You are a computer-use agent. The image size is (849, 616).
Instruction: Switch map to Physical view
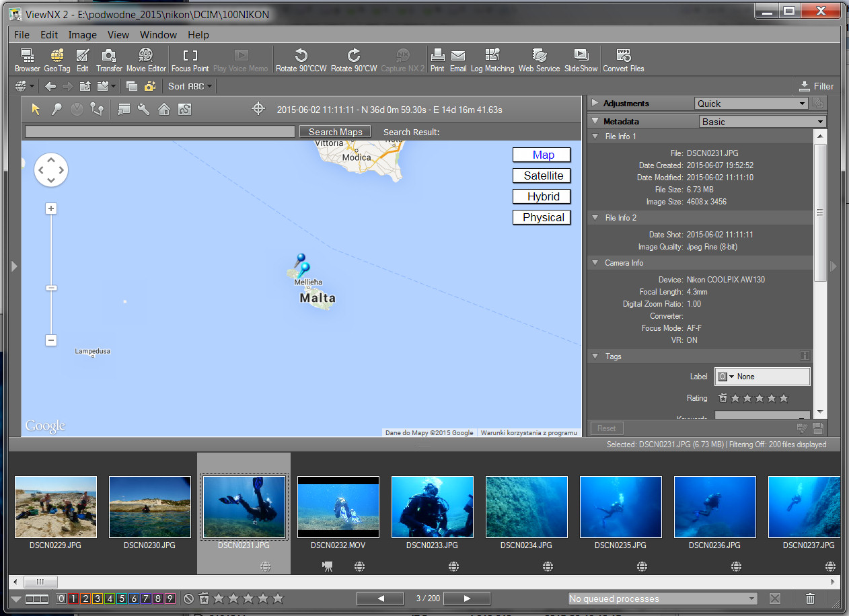pyautogui.click(x=542, y=217)
